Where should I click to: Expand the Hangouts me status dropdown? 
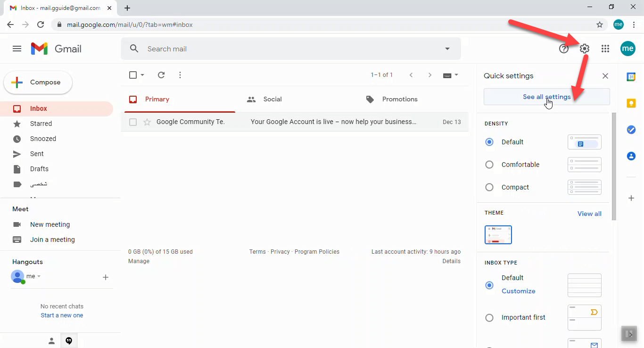point(39,276)
